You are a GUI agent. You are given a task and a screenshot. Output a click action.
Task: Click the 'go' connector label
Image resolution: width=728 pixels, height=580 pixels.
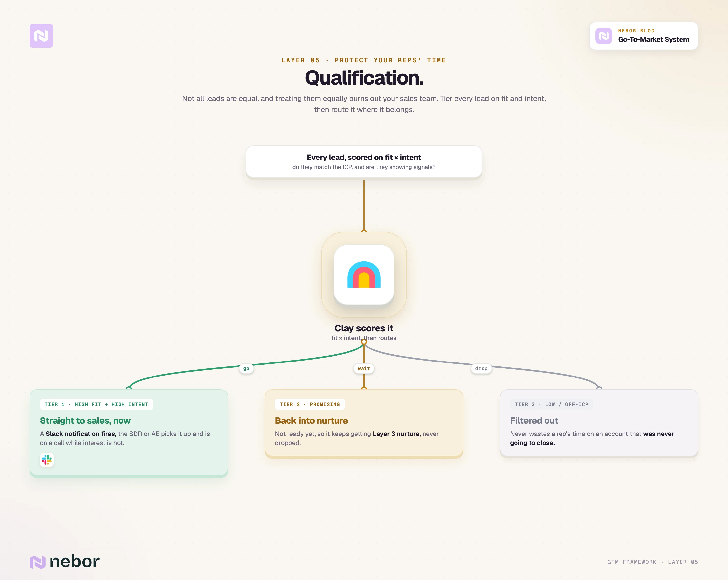246,368
